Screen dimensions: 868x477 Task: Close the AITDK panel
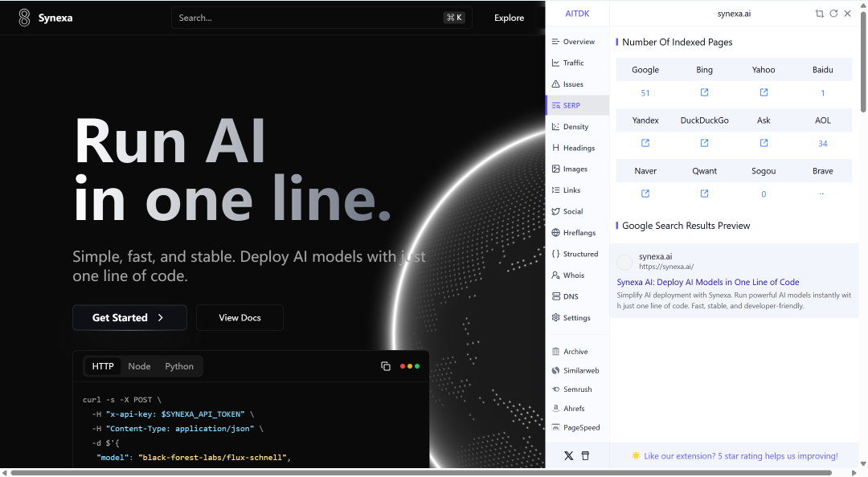pyautogui.click(x=847, y=14)
